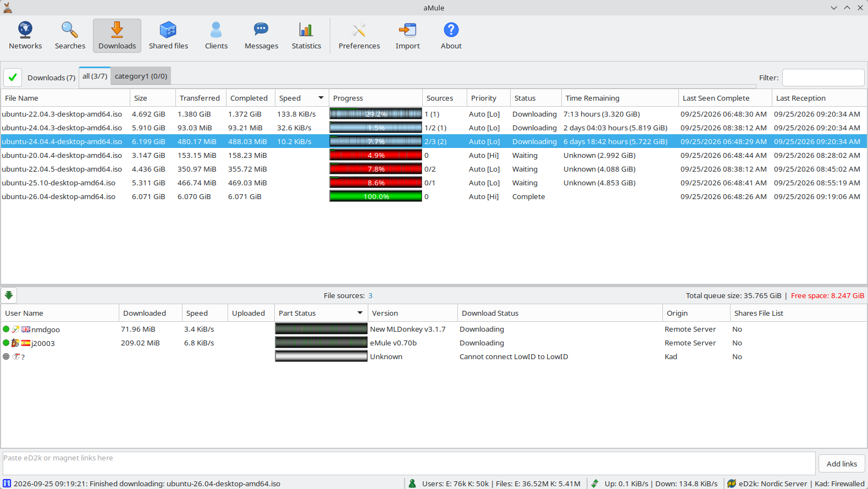
Task: Open the Preferences dialog
Action: (359, 36)
